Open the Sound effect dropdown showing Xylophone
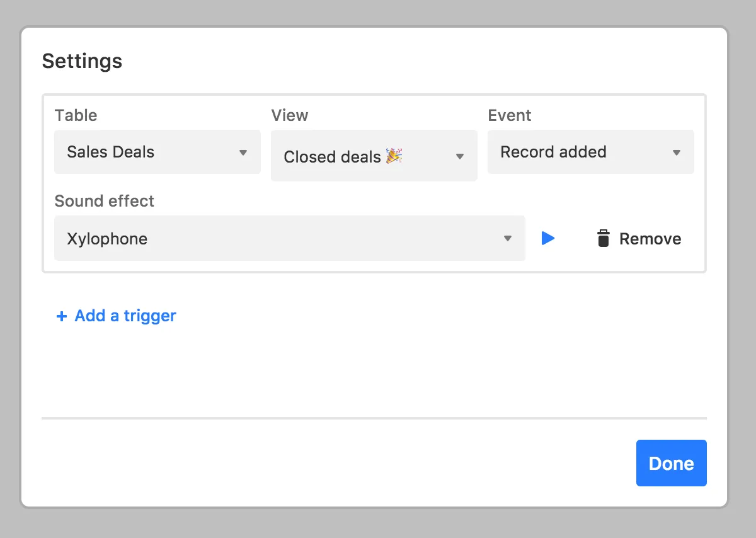The height and width of the screenshot is (538, 756). click(x=289, y=238)
